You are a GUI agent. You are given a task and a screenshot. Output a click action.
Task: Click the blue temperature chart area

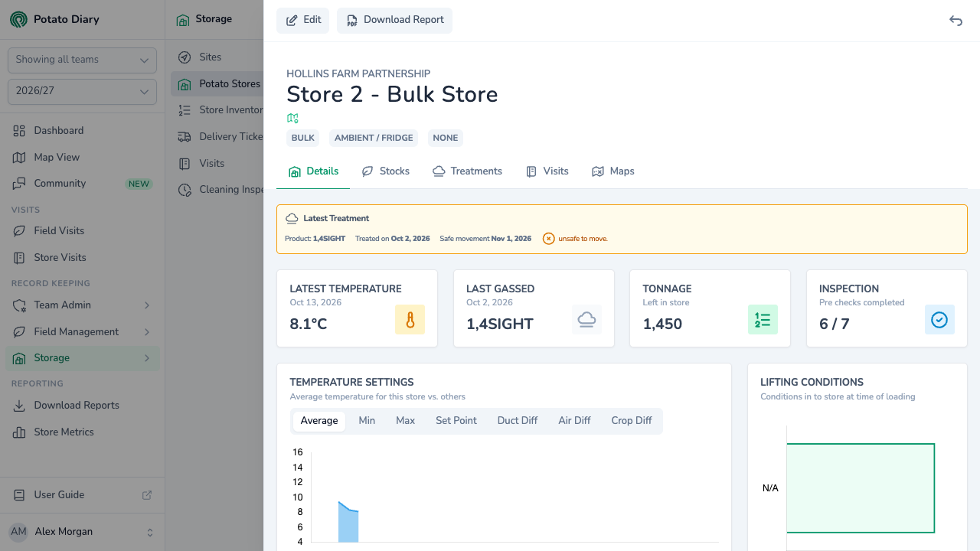348,524
